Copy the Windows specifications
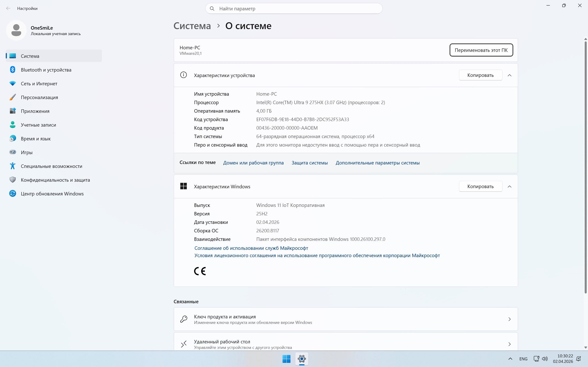588x367 pixels. point(480,186)
